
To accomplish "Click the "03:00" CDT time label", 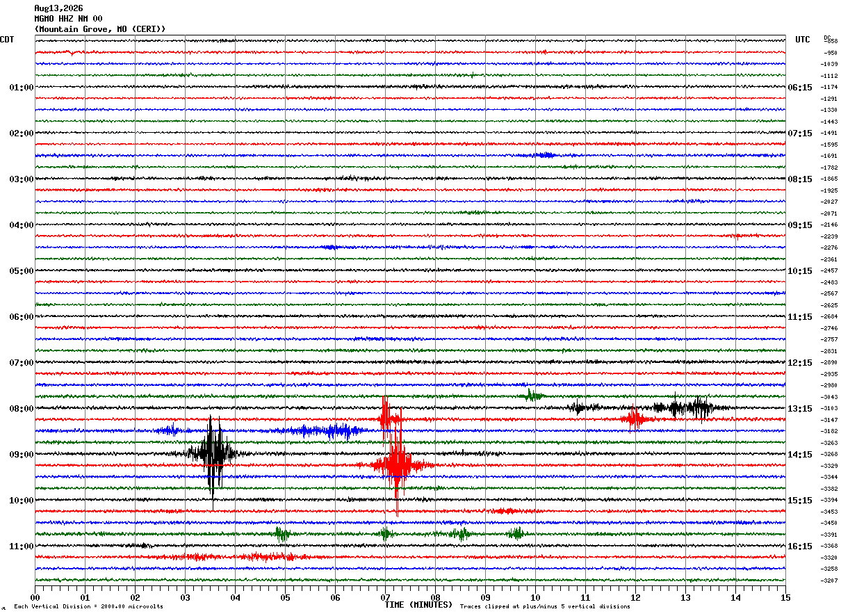I will [x=21, y=179].
